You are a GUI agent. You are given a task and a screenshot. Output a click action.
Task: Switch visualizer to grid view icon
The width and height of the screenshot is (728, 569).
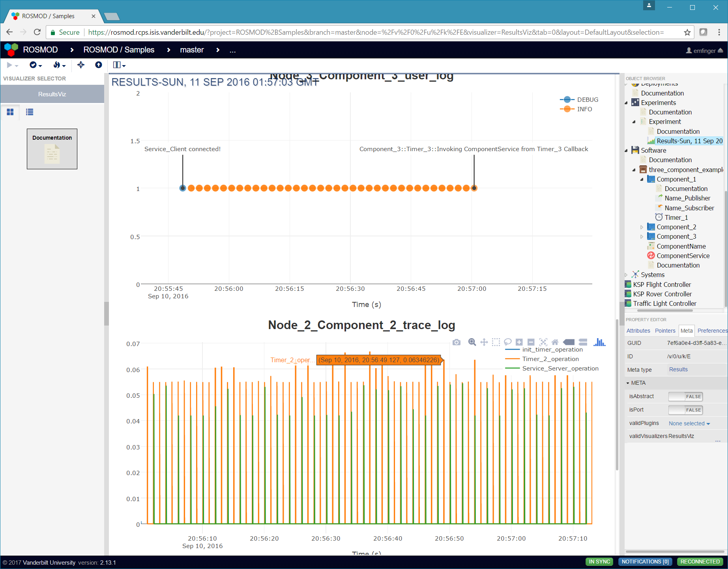pyautogui.click(x=10, y=112)
